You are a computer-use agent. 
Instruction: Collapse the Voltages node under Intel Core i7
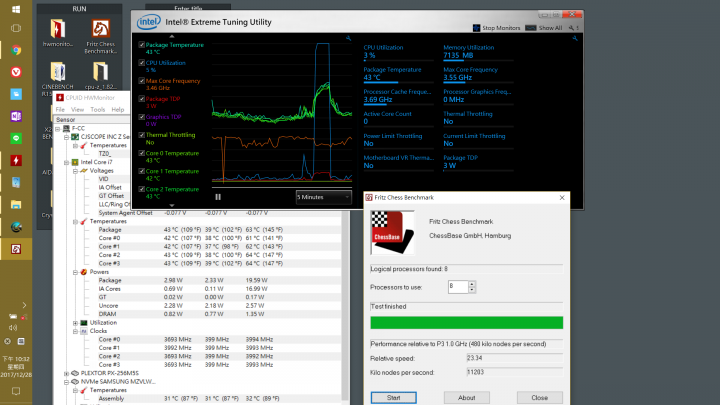[75, 171]
